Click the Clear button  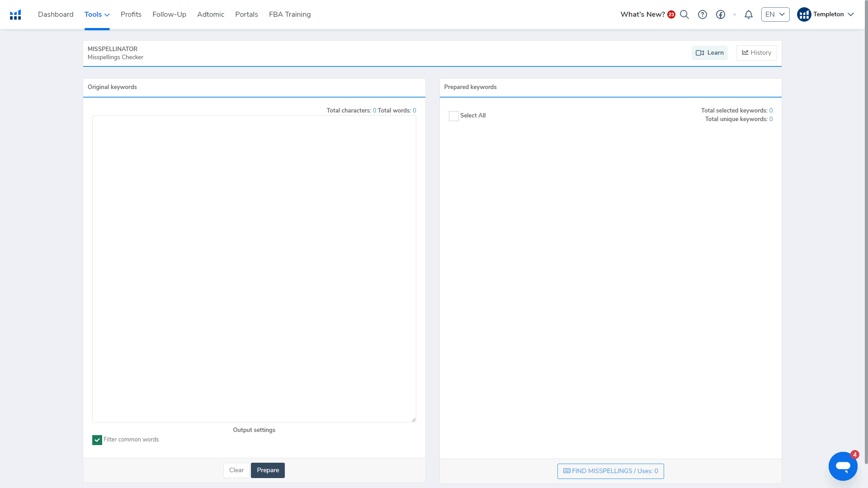(x=236, y=470)
